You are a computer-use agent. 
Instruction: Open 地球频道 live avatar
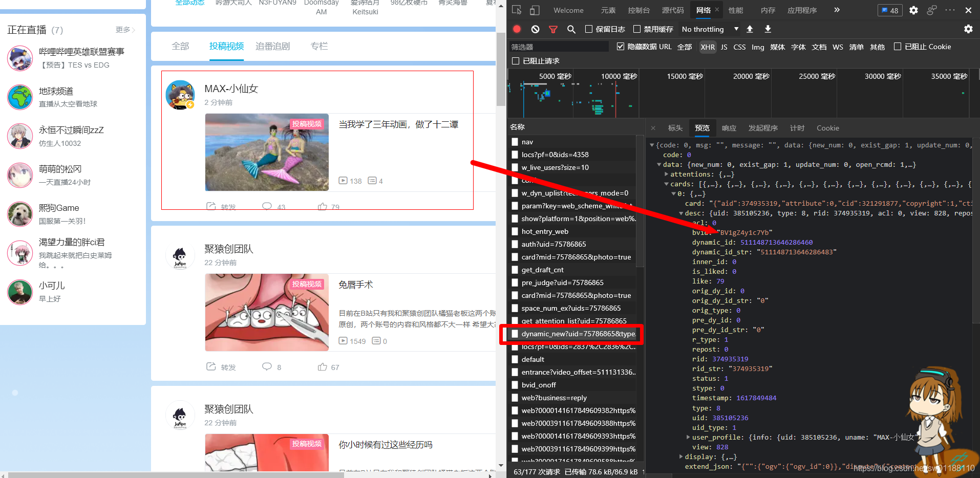click(x=20, y=97)
